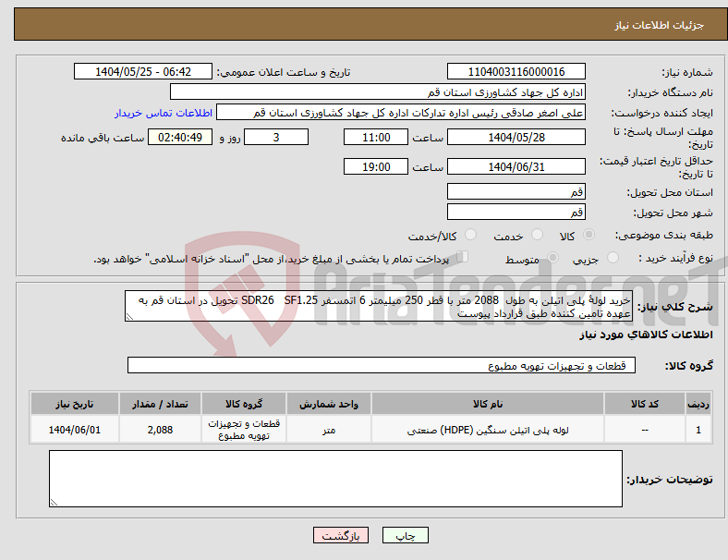This screenshot has width=728, height=560.
Task: Toggle the Islamic treasury payment checkbox
Action: click(x=463, y=257)
